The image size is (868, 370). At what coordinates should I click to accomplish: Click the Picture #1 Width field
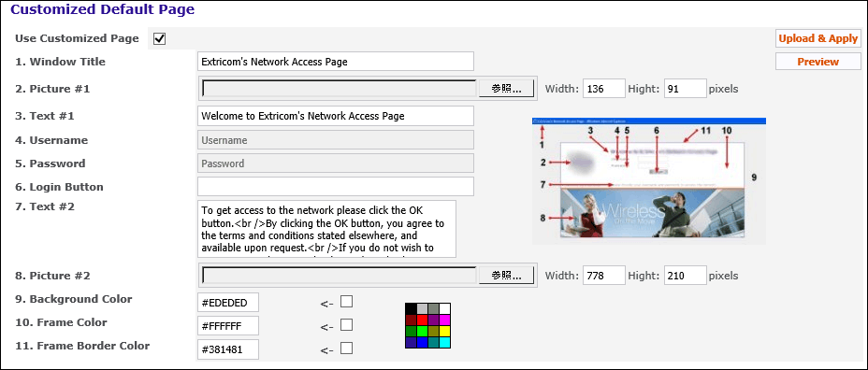[604, 89]
